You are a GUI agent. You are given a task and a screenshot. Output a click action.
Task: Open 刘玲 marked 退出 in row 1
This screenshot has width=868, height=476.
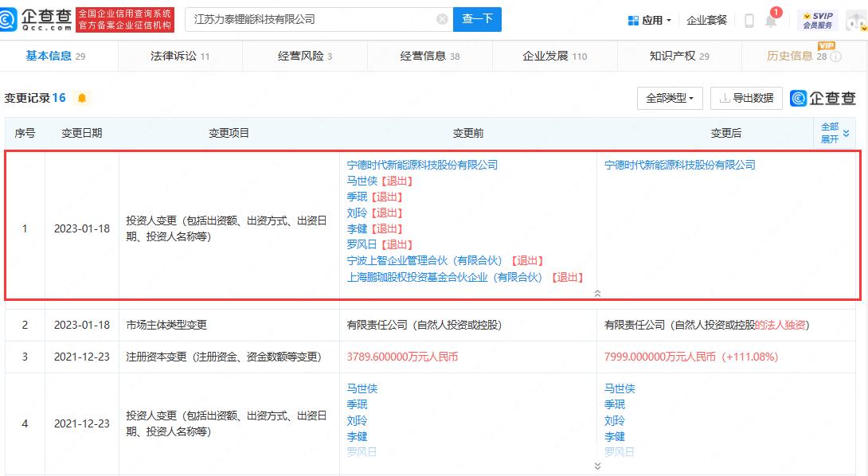357,213
